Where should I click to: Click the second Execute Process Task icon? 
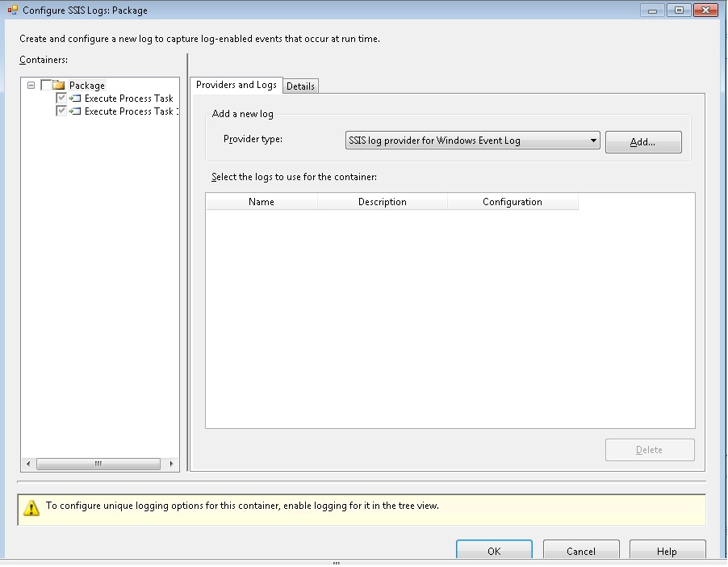coord(75,111)
